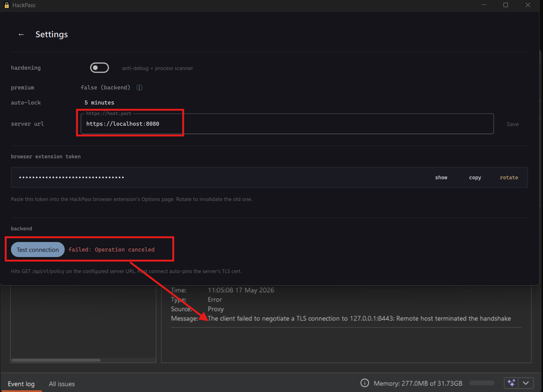Select the 'Proxy' source value
The height and width of the screenshot is (392, 543).
click(x=216, y=309)
